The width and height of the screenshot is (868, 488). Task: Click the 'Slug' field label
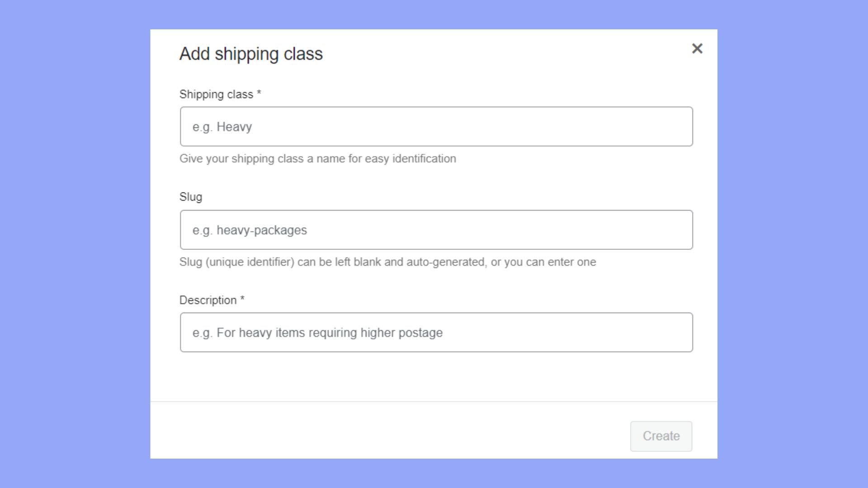pyautogui.click(x=191, y=197)
